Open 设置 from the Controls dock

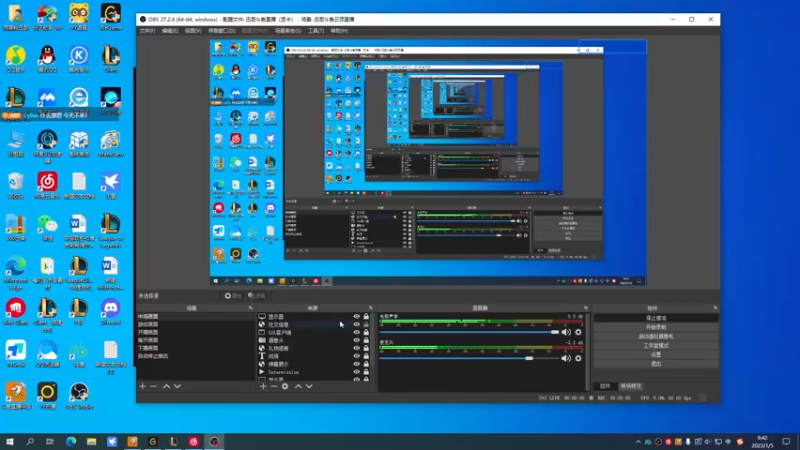coord(656,355)
